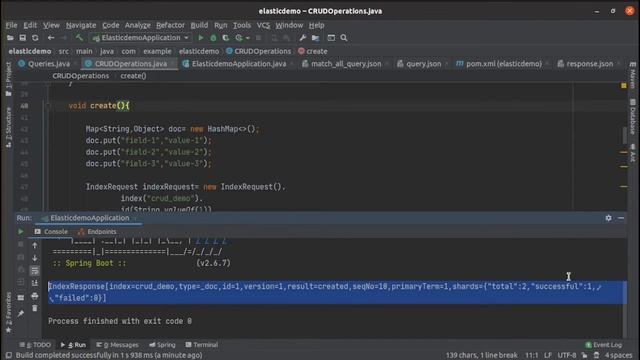This screenshot has height=360, width=640.
Task: Open Run panel settings gear
Action: [608, 218]
